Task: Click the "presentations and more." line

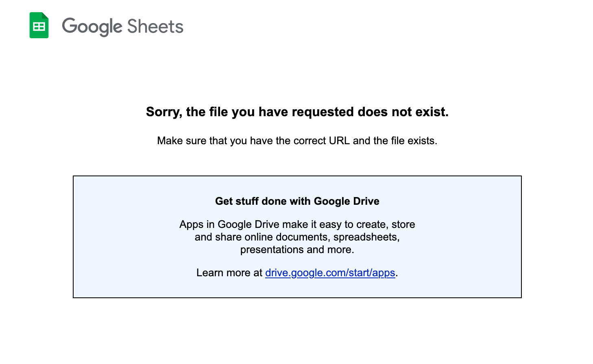Action: tap(297, 249)
